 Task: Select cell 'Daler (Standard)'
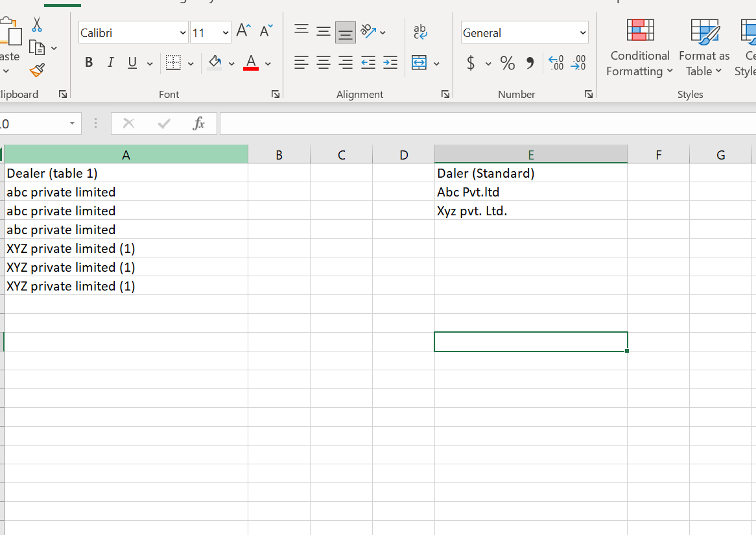tap(531, 173)
